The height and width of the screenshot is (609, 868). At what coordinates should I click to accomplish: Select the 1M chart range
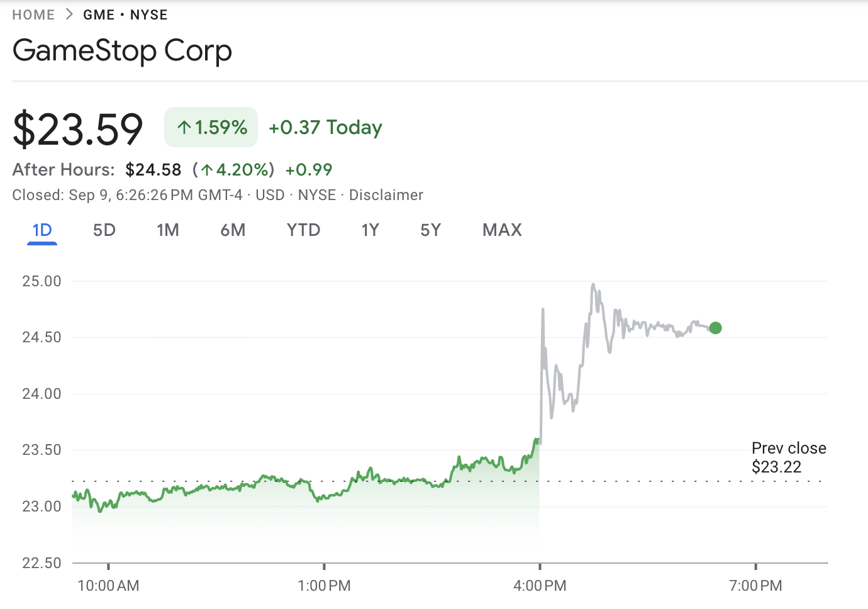(x=168, y=230)
